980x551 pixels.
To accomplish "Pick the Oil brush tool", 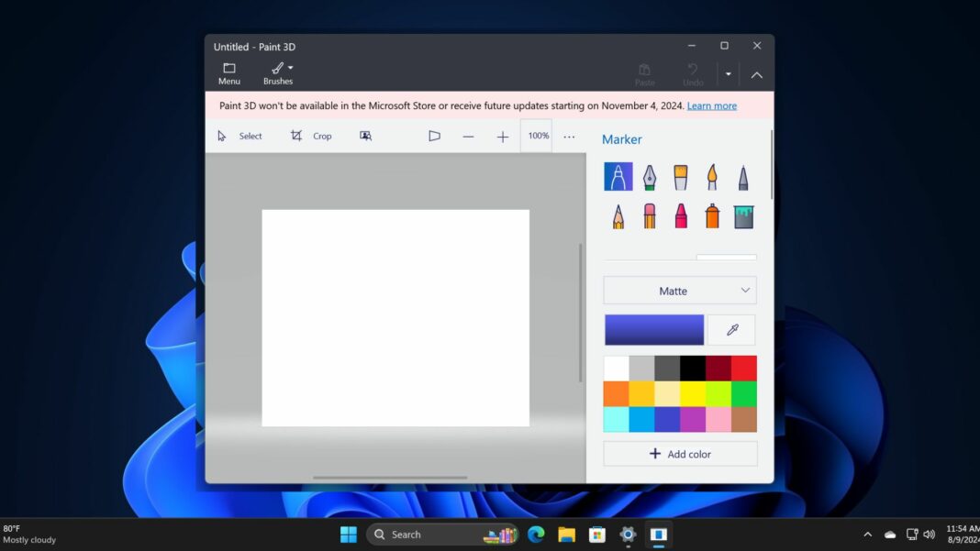I will 680,176.
